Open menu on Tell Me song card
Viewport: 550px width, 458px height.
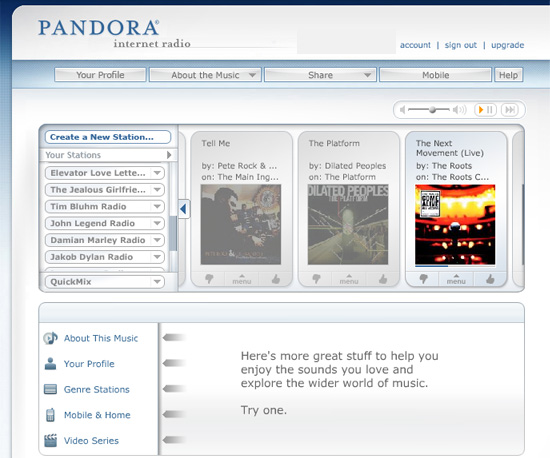(x=242, y=279)
